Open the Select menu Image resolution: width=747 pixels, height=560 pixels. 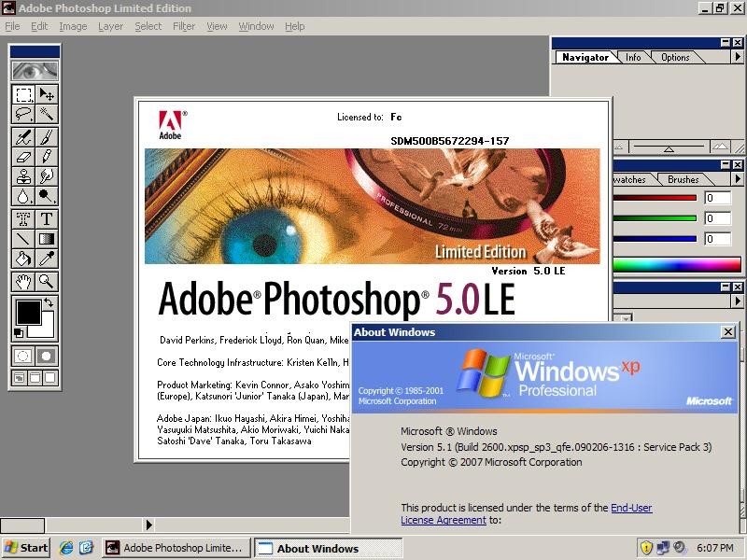(x=148, y=26)
